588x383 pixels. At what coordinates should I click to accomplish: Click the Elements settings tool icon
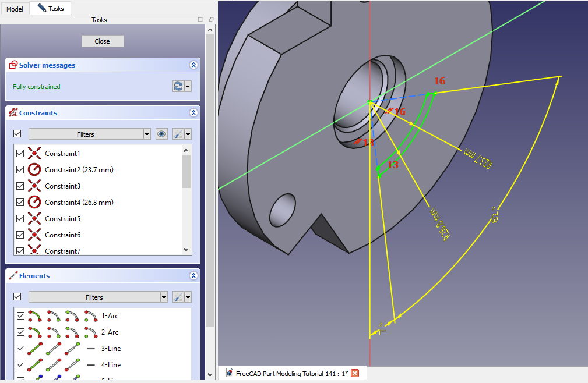click(x=179, y=297)
